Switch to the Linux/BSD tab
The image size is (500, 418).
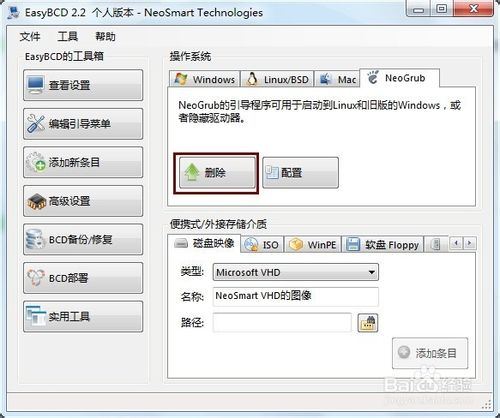pyautogui.click(x=277, y=79)
